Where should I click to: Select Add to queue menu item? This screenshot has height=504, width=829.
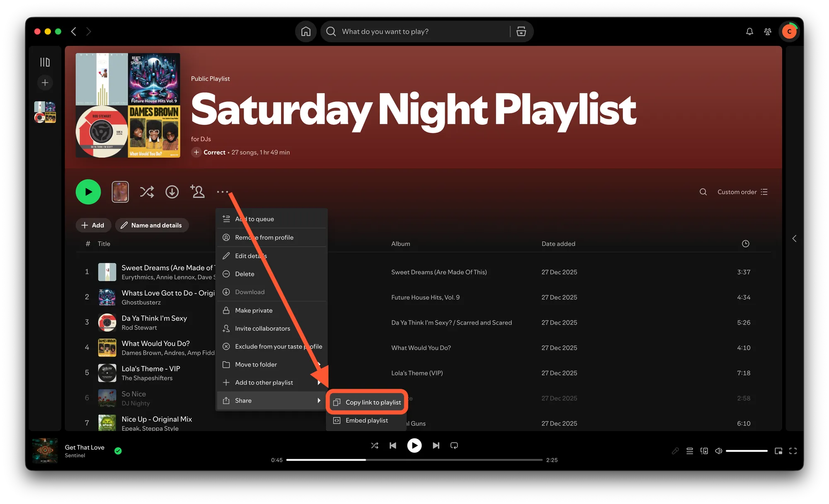pos(272,219)
